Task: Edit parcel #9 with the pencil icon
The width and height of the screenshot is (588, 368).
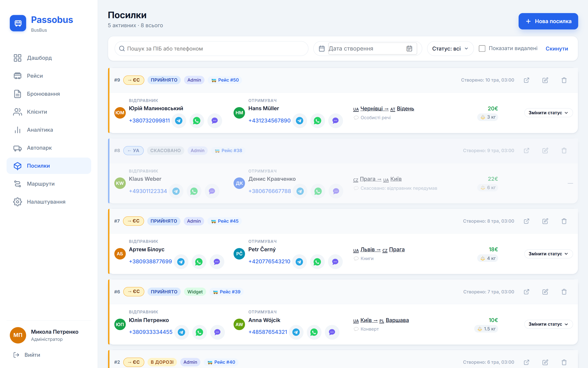Action: point(545,80)
